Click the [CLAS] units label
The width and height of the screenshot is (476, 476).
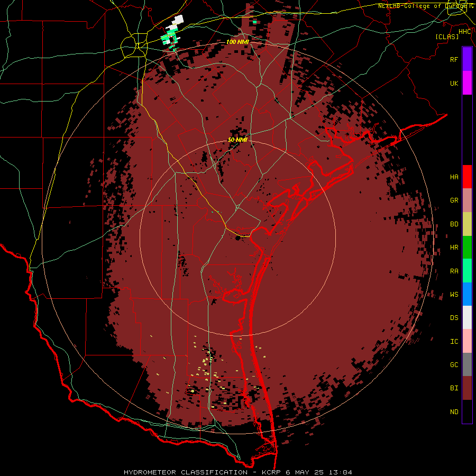(447, 36)
